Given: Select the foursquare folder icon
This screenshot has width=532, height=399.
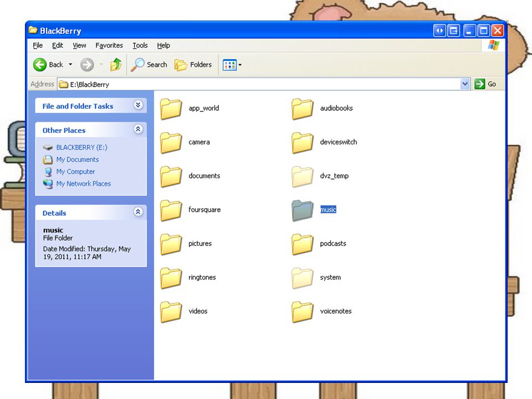Looking at the screenshot, I should point(171,211).
